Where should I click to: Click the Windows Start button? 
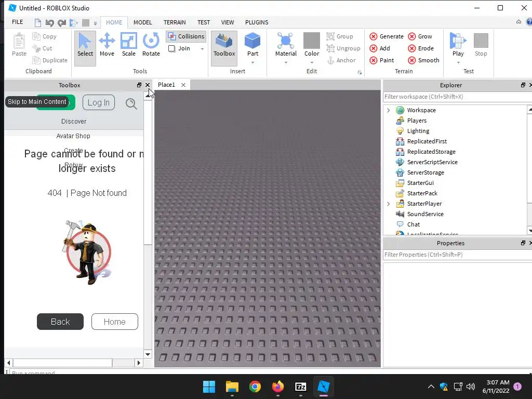209,387
